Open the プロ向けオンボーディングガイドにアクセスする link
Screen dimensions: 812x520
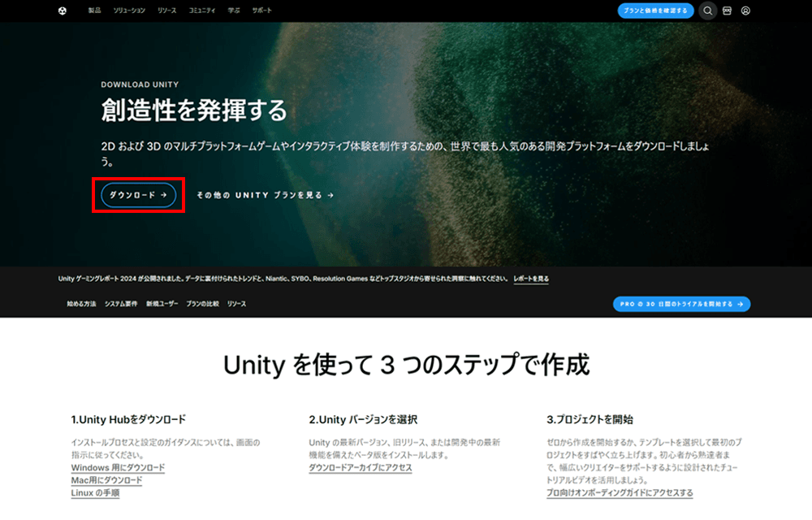coord(620,492)
